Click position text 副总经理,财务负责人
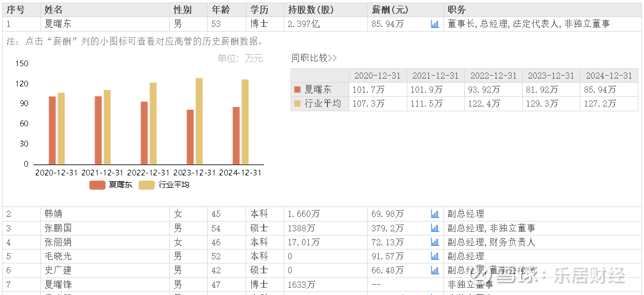The height and width of the screenshot is (295, 644). [x=492, y=242]
